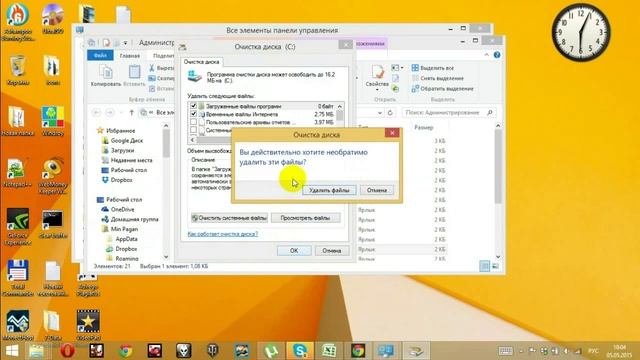Viewport: 640px width, 360px height.
Task: Select the Roaming folder in the navigation pane
Action: (127, 258)
